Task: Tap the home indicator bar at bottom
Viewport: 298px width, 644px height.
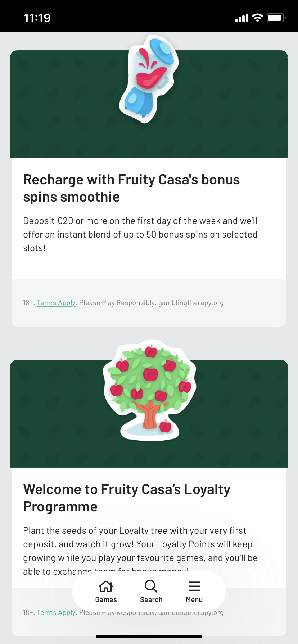Action: click(x=149, y=636)
